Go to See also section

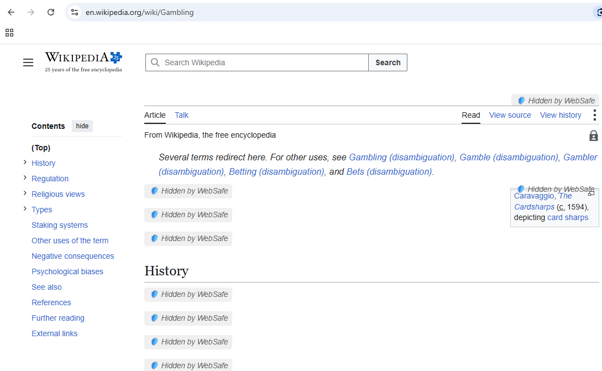(x=46, y=287)
